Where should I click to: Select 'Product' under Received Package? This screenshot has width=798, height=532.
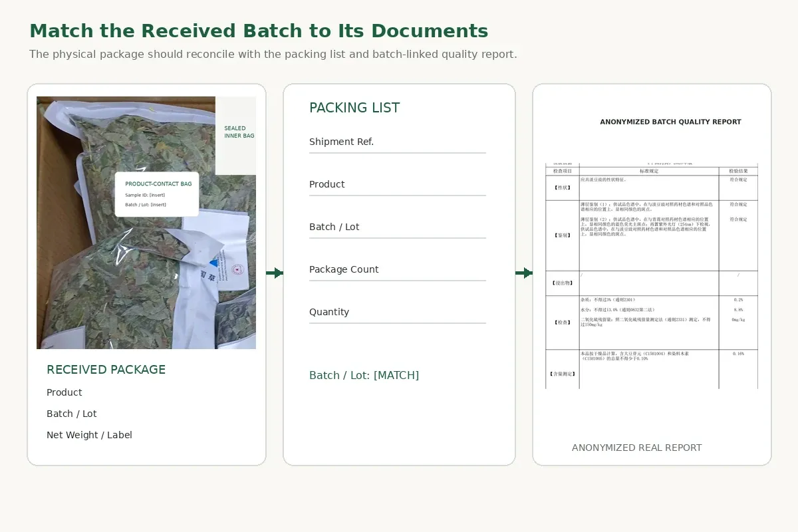pos(65,392)
